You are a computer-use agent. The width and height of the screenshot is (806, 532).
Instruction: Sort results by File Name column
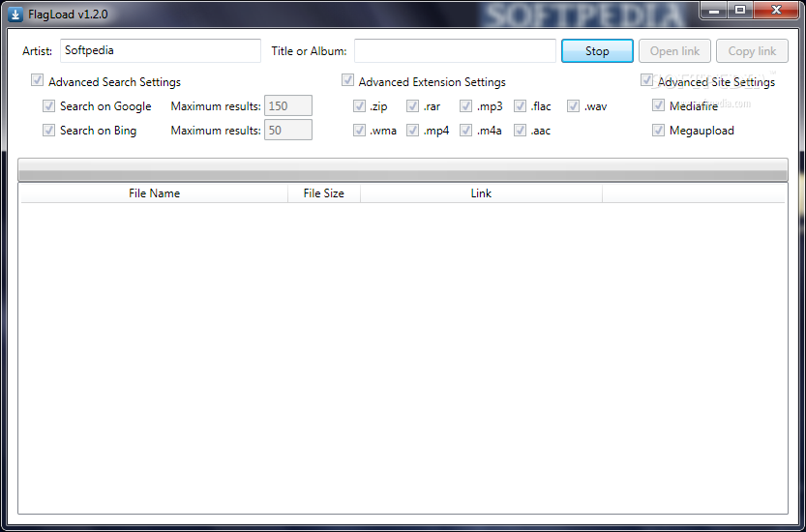[154, 193]
